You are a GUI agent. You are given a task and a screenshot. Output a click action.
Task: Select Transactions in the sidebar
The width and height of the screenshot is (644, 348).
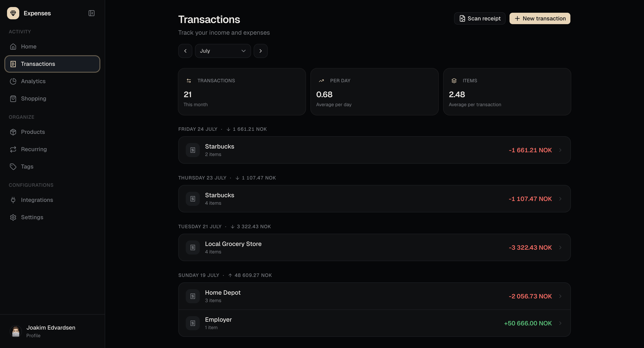52,64
